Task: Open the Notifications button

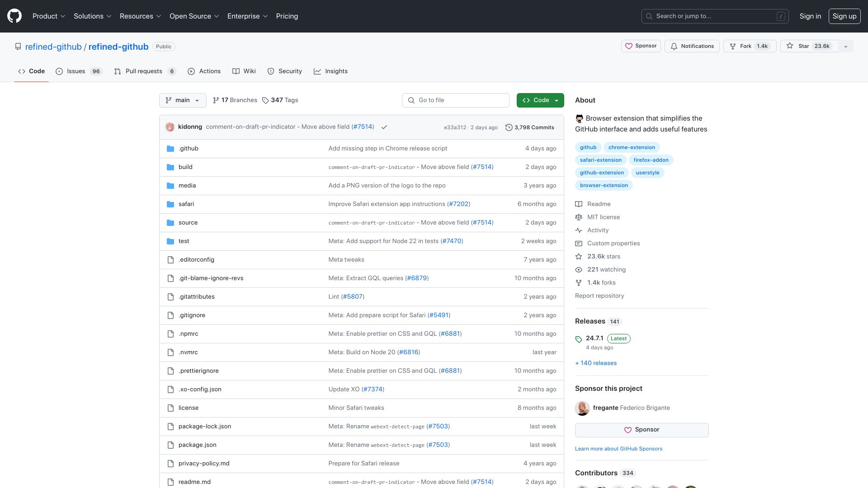Action: point(692,46)
